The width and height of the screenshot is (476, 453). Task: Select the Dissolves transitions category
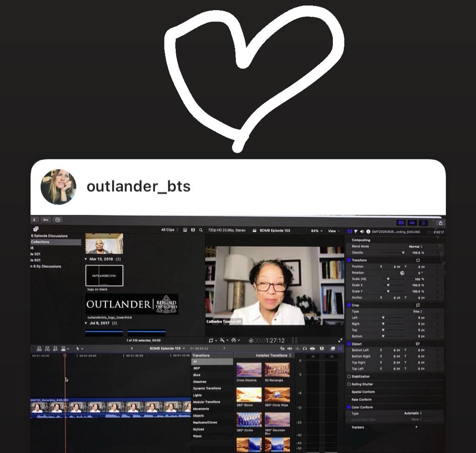click(199, 381)
